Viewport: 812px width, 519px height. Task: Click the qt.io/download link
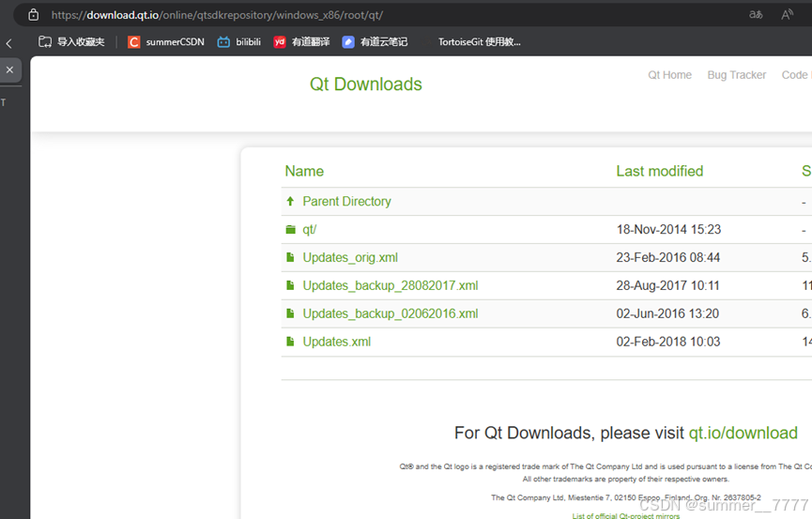743,433
